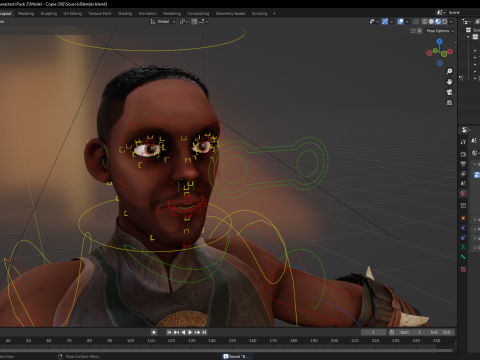Open properties editor type dropdown

[466, 129]
